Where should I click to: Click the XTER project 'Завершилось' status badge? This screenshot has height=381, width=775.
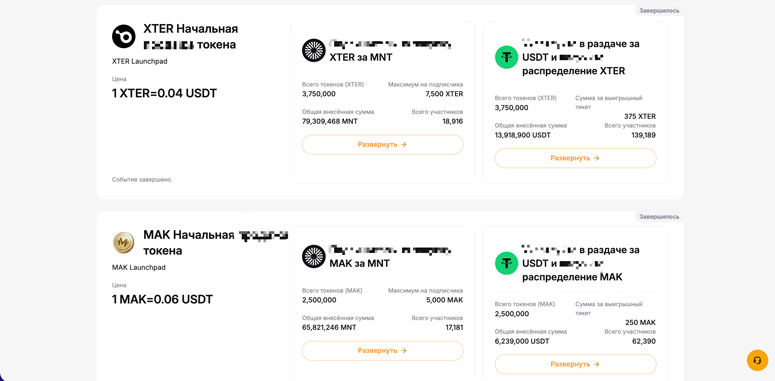(659, 10)
